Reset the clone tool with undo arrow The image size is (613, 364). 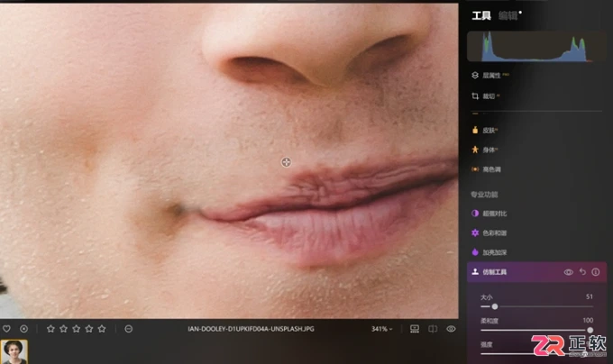click(582, 272)
